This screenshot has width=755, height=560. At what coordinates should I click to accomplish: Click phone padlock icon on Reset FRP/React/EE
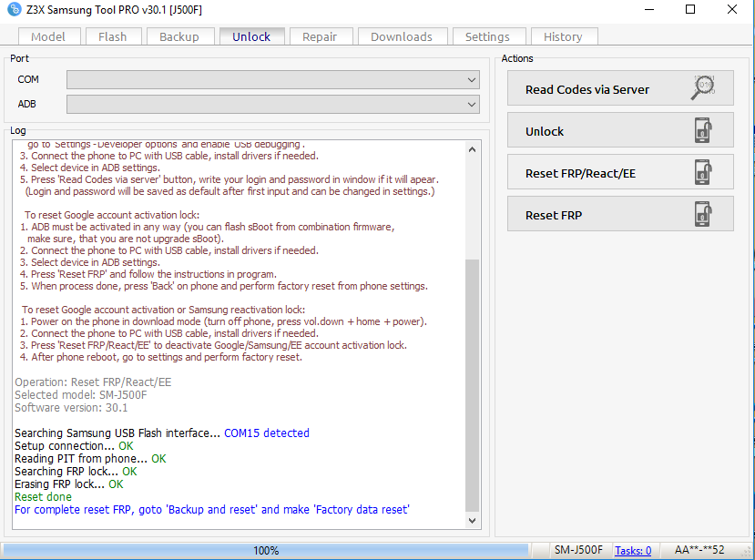point(703,172)
